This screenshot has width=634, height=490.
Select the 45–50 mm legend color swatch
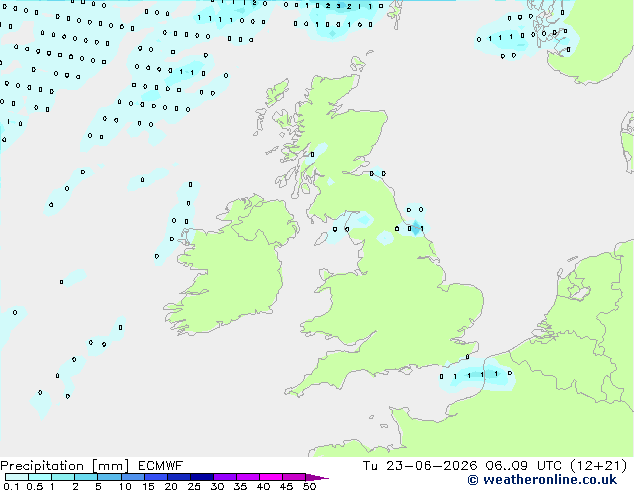(x=294, y=477)
